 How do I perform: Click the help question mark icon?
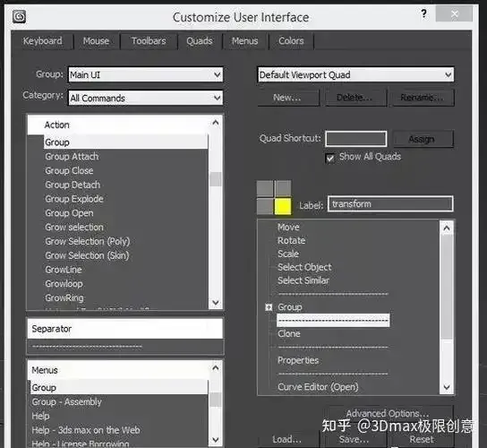point(423,13)
